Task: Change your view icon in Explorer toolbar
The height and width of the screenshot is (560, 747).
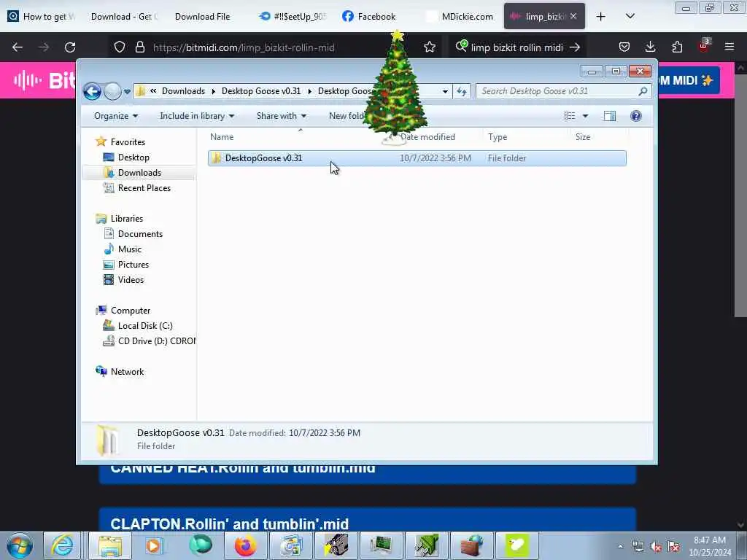Action: (569, 116)
